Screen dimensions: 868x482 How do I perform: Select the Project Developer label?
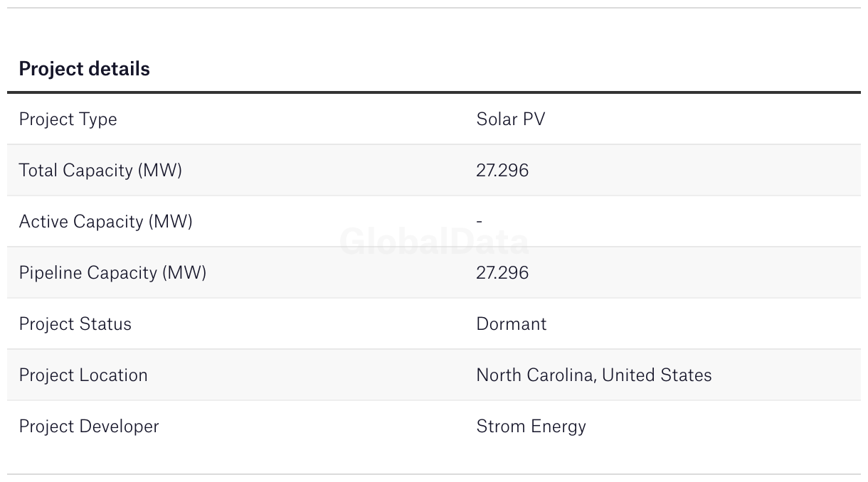click(x=89, y=427)
